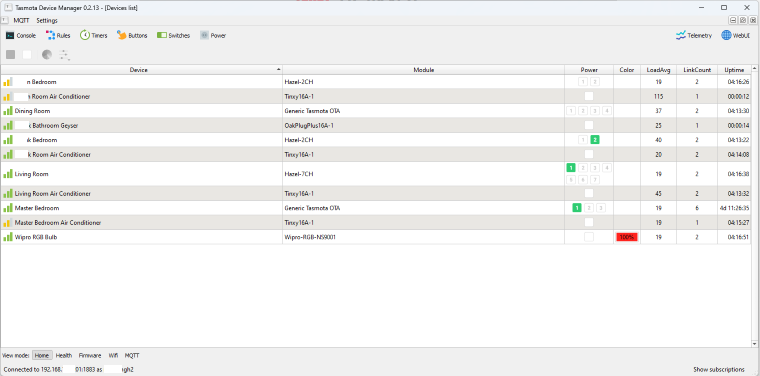Open the color wheel toolbar tool

pos(47,55)
